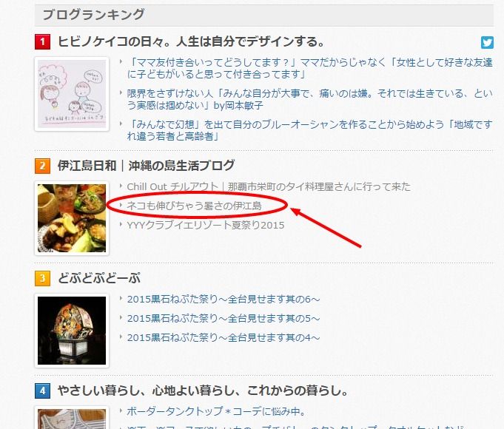
Task: Open 2015黒石ねぷた祭り其の4 article
Action: coord(224,338)
